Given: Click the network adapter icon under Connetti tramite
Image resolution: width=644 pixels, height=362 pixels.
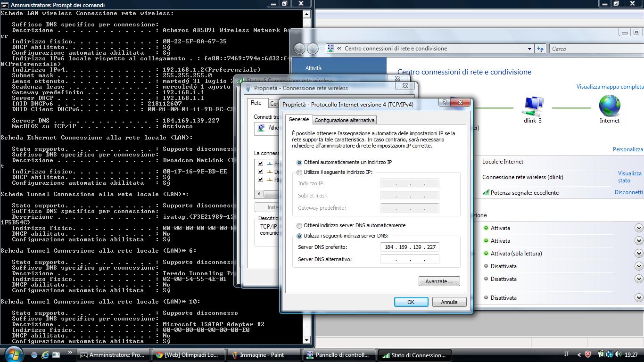Looking at the screenshot, I should click(261, 128).
